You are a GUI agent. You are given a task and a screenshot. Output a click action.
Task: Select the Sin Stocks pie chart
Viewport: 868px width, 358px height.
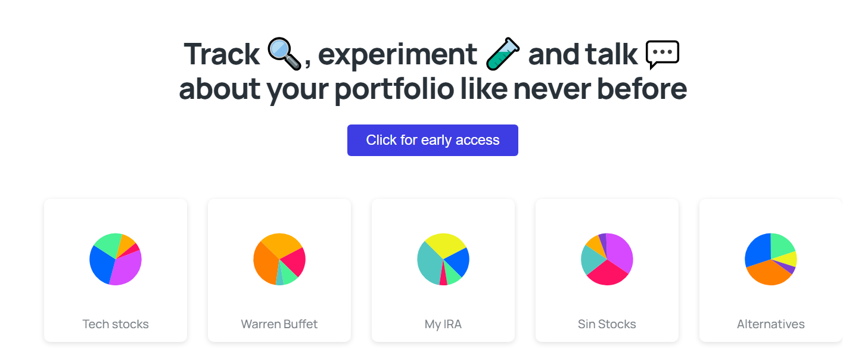coord(607,259)
